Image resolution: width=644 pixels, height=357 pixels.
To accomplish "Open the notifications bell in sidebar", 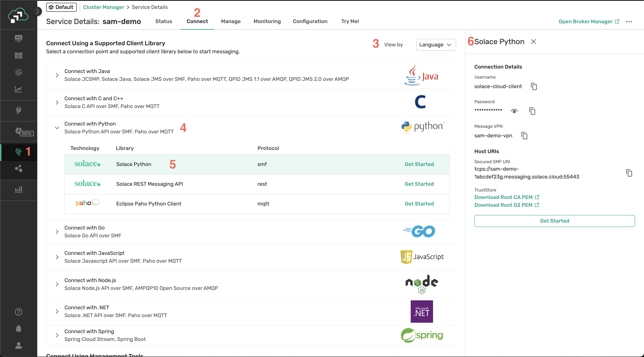I will coord(18,328).
